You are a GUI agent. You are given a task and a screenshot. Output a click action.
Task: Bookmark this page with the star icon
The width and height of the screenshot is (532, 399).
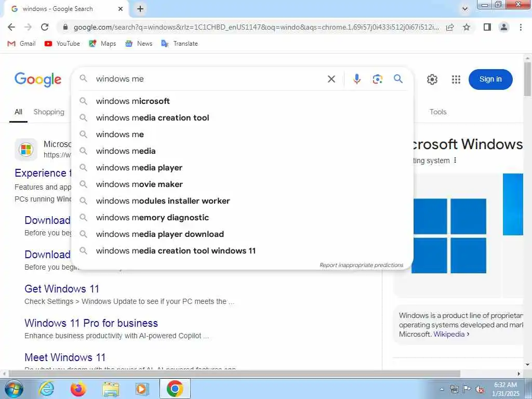click(x=467, y=27)
